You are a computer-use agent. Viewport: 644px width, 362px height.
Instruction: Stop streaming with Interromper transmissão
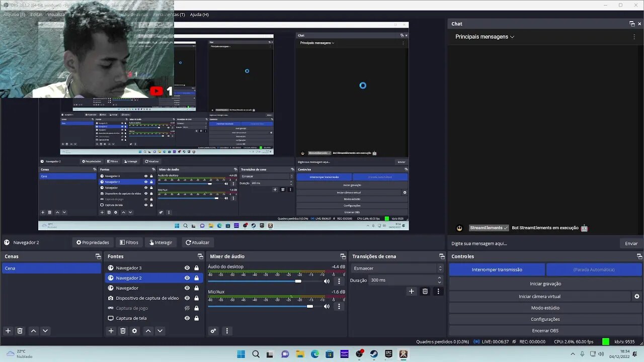[497, 269]
